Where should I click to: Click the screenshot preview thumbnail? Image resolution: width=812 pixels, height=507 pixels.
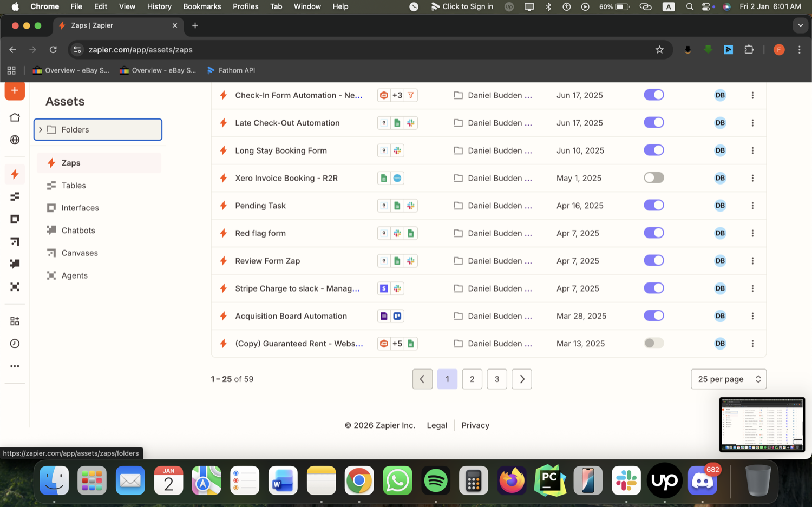[762, 425]
